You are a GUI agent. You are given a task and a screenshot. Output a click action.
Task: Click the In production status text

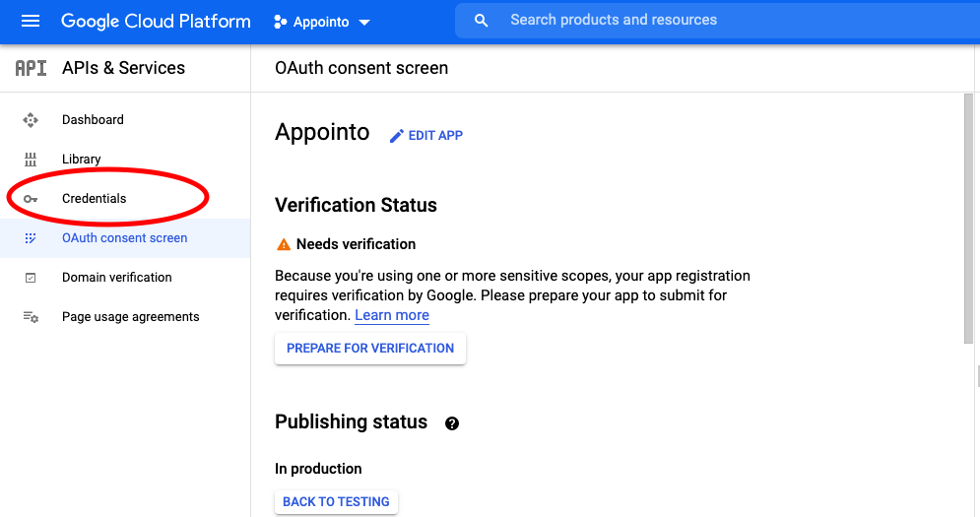click(318, 469)
